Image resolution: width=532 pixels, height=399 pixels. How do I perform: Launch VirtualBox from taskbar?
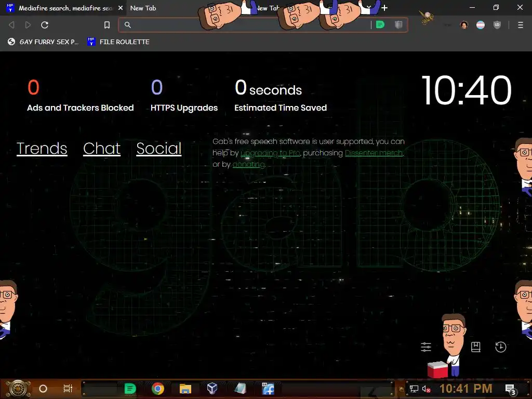[212, 389]
